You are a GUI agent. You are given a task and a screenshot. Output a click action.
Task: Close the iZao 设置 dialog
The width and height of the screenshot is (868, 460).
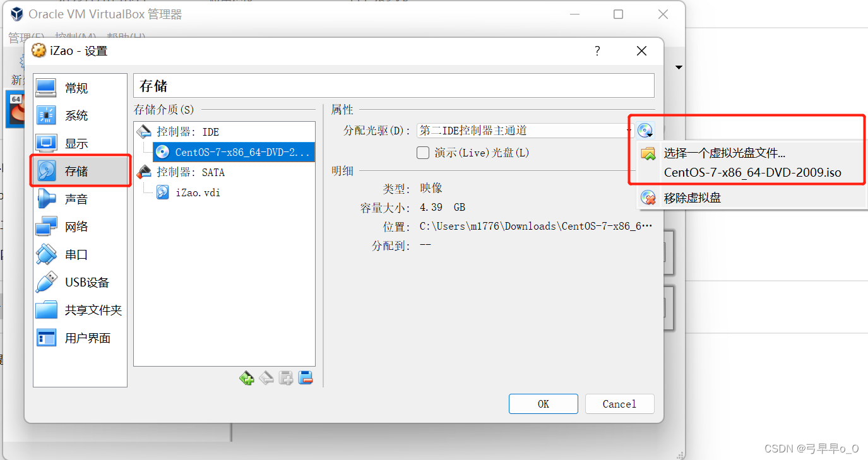point(641,51)
